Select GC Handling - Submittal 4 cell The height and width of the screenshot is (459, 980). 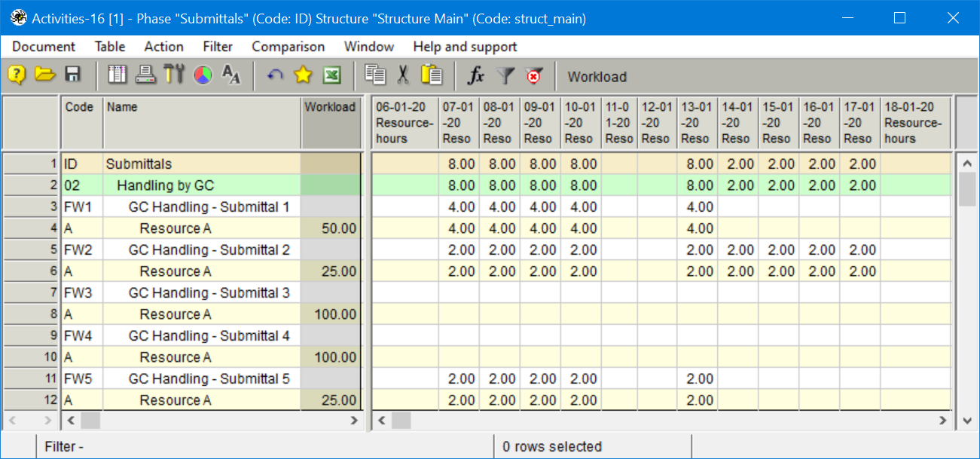coord(202,335)
